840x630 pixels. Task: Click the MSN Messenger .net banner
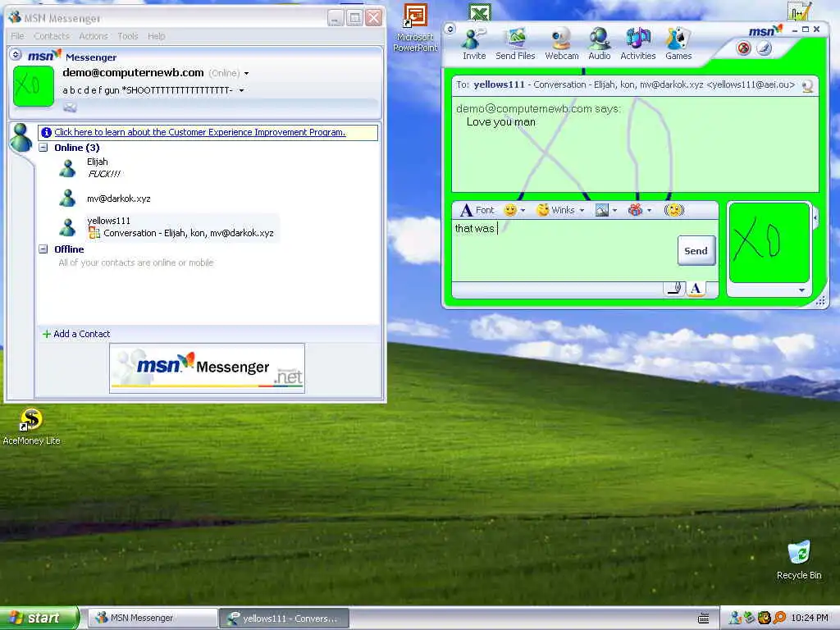tap(207, 368)
